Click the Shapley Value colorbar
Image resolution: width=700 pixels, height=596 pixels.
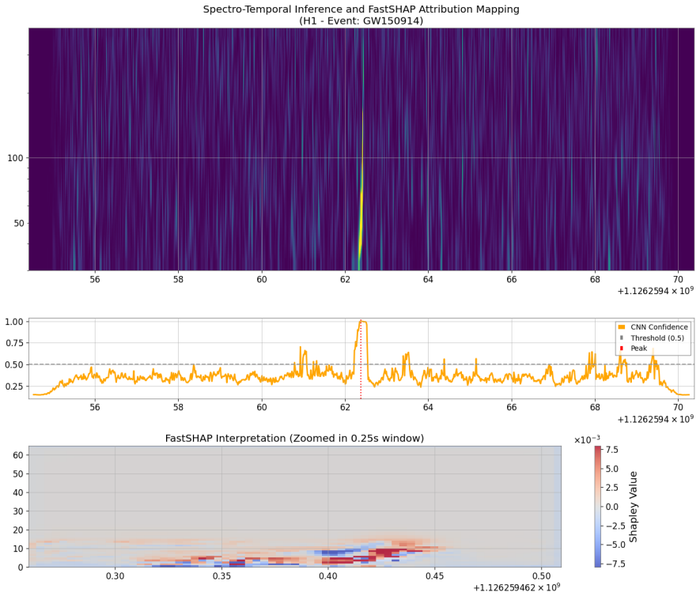point(598,507)
